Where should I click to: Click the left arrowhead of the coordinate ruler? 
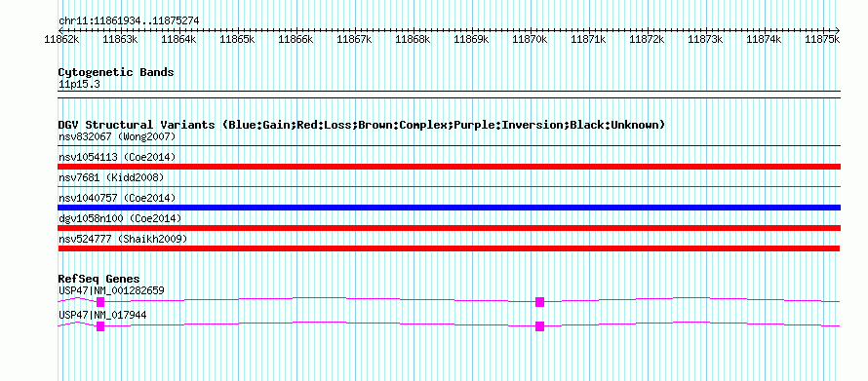click(x=60, y=30)
